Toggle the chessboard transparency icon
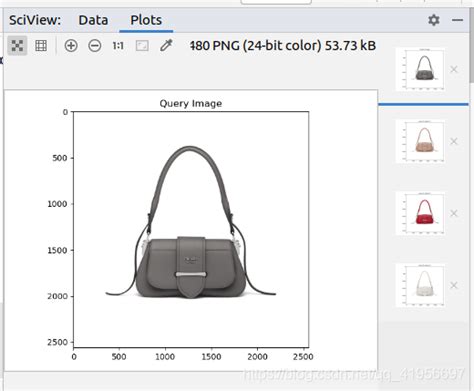474x391 pixels. point(17,45)
